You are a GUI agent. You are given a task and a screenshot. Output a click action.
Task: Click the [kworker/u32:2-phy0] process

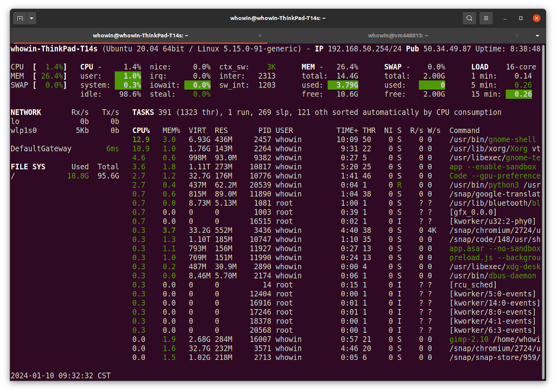[x=492, y=222]
